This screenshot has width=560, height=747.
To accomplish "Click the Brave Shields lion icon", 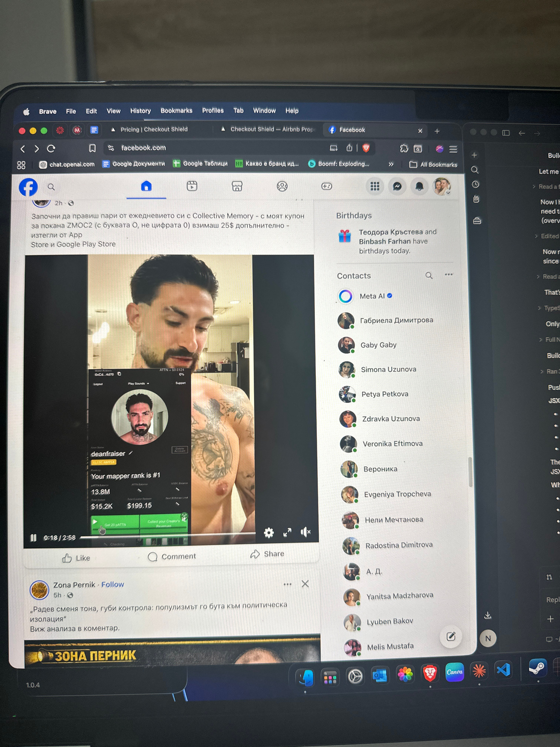I will (x=366, y=148).
